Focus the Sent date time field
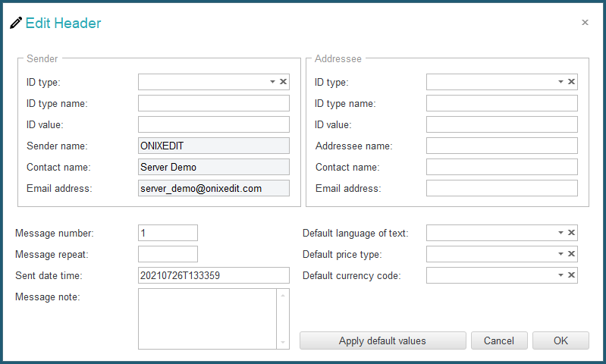The image size is (606, 364). point(214,275)
